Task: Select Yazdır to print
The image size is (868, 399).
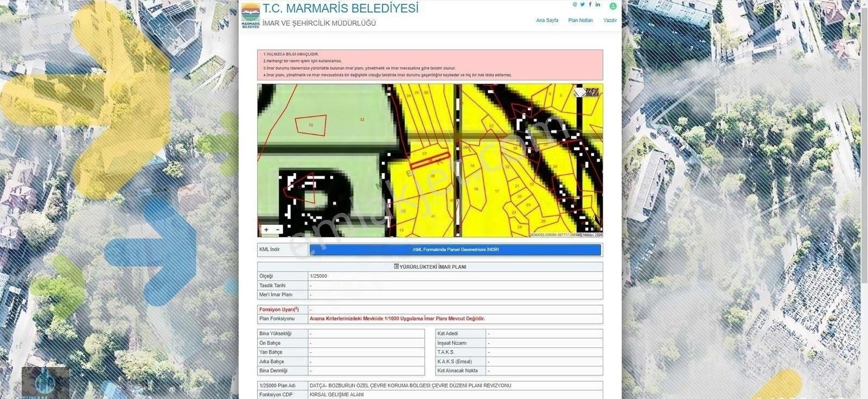Action: point(610,20)
